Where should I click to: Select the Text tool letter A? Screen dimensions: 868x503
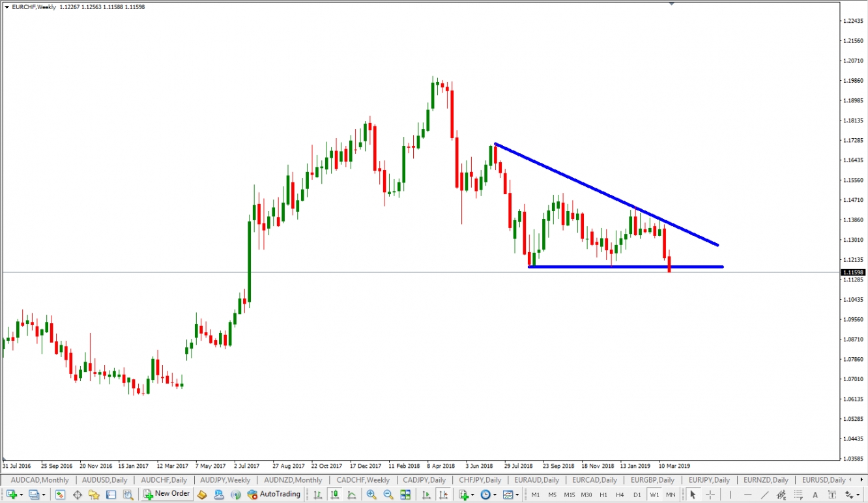815,495
